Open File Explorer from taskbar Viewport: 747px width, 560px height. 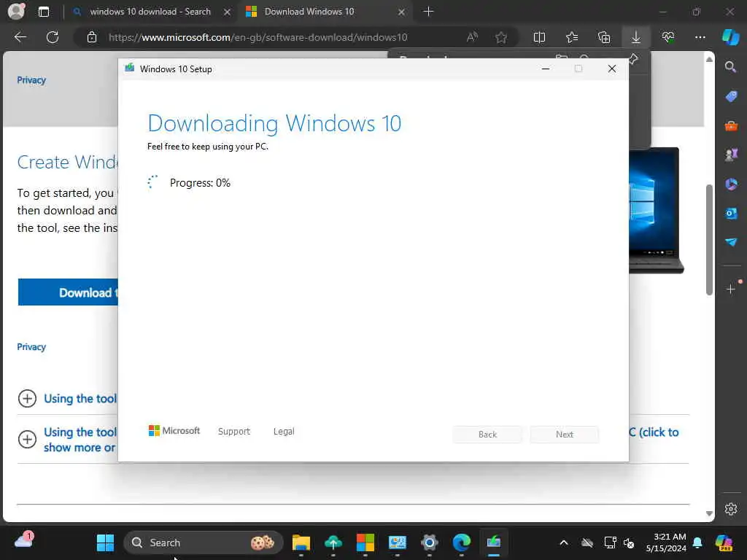[301, 542]
